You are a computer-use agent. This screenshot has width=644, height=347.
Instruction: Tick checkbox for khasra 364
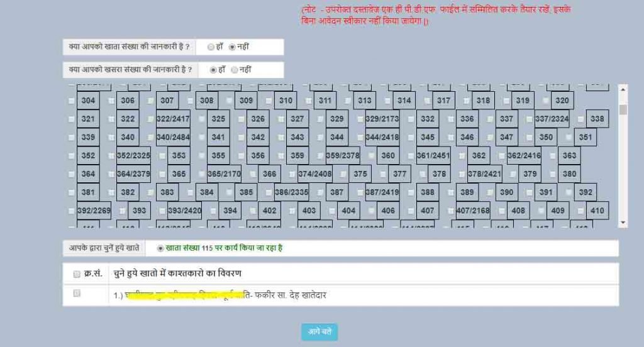pos(72,174)
